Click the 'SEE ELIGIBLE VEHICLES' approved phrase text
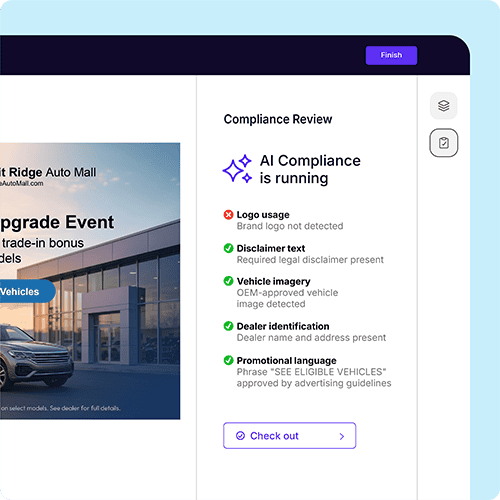Image resolution: width=500 pixels, height=500 pixels. click(x=314, y=377)
